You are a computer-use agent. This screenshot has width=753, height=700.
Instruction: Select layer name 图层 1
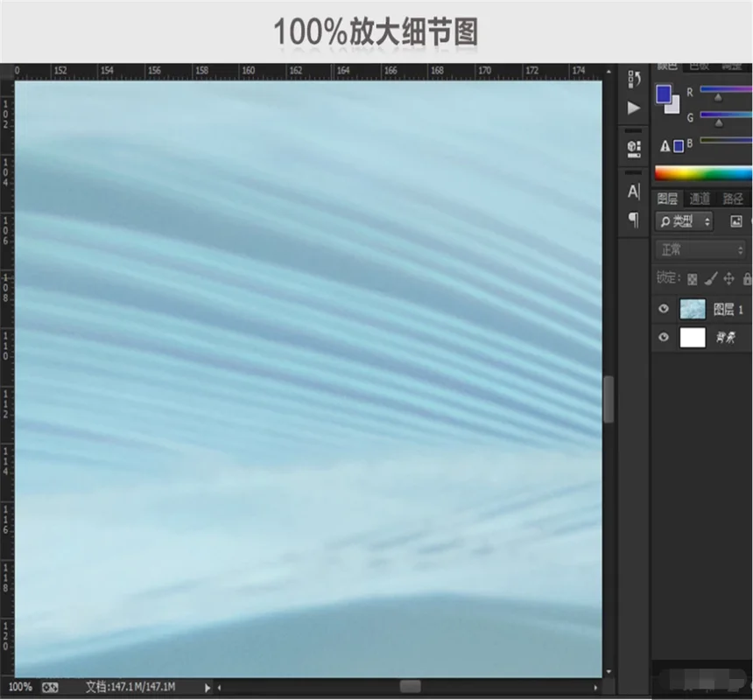tap(728, 310)
